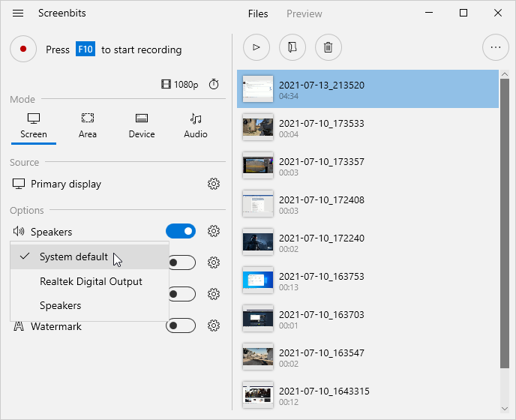The image size is (516, 420).
Task: Click the file list scrollbar thumb
Action: tap(505, 223)
